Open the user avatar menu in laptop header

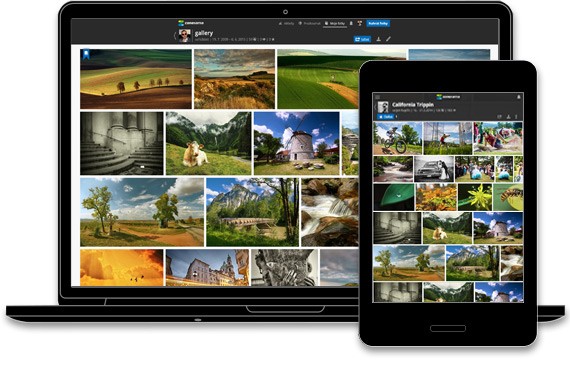pos(360,23)
